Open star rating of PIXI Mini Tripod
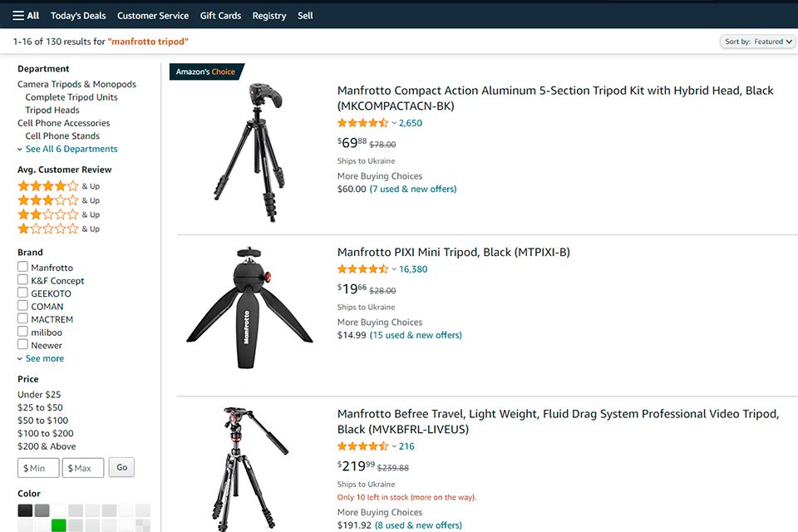Screen dimensions: 798x532 pyautogui.click(x=363, y=268)
